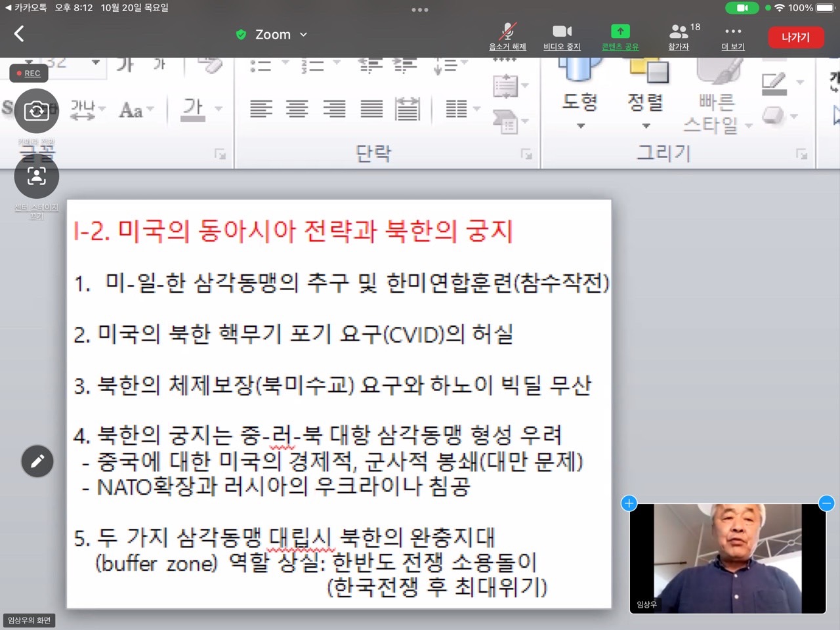Align text right
The image size is (840, 630).
click(x=334, y=109)
